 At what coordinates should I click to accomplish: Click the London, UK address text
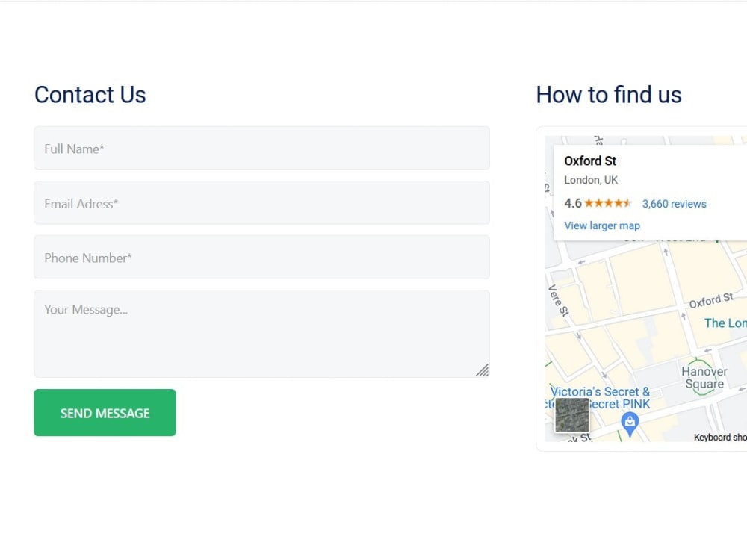(591, 180)
